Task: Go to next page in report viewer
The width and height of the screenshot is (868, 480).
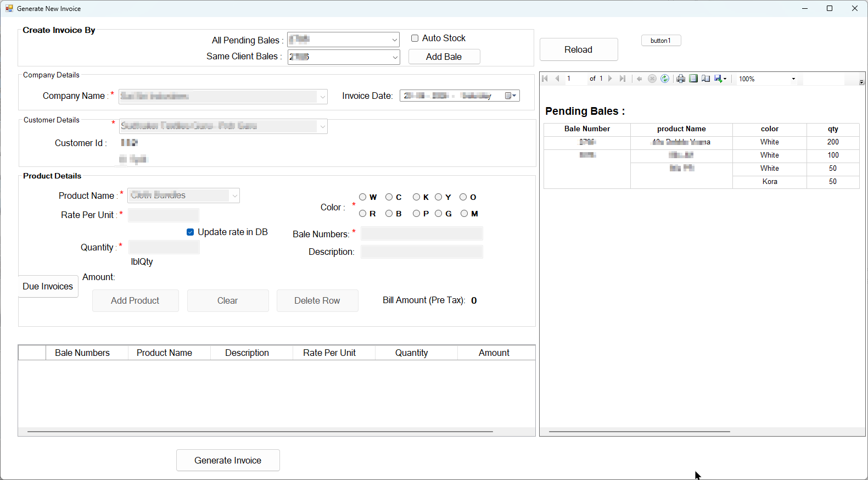Action: pyautogui.click(x=610, y=79)
